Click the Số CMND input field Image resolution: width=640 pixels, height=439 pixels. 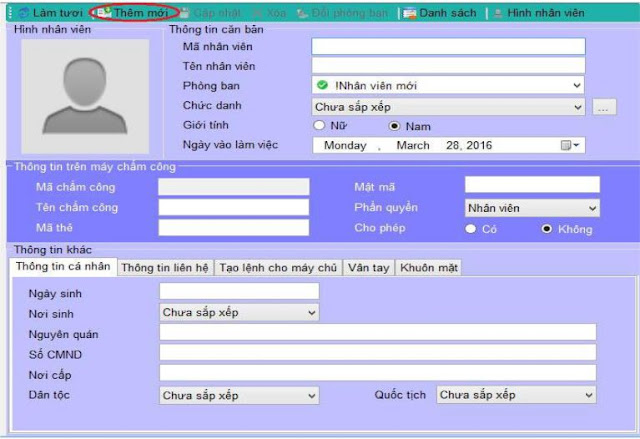378,352
